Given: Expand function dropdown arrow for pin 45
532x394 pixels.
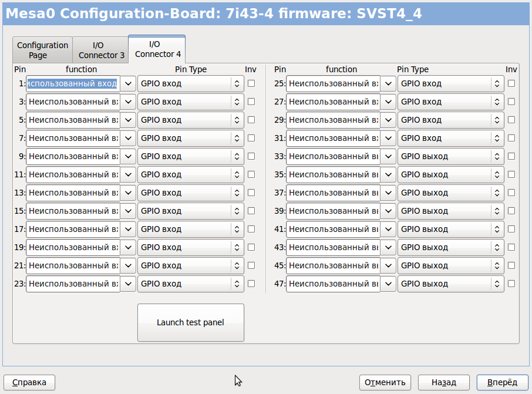Looking at the screenshot, I should click(x=388, y=266).
